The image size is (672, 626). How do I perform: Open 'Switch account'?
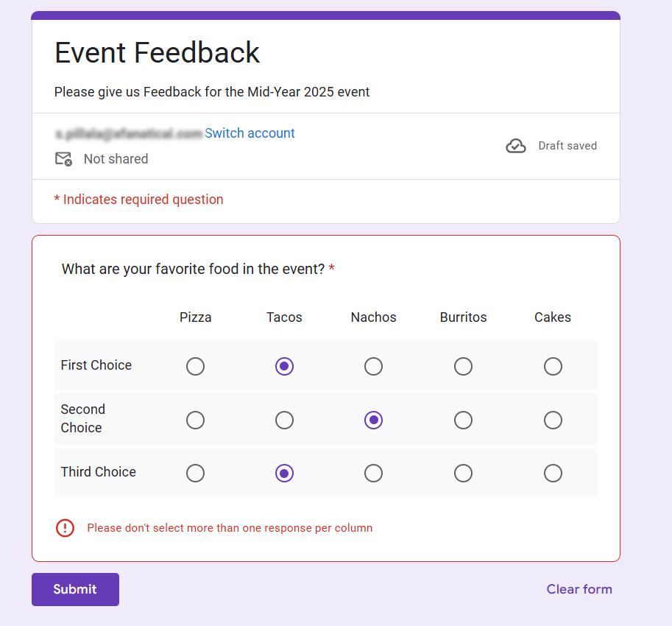click(x=250, y=133)
